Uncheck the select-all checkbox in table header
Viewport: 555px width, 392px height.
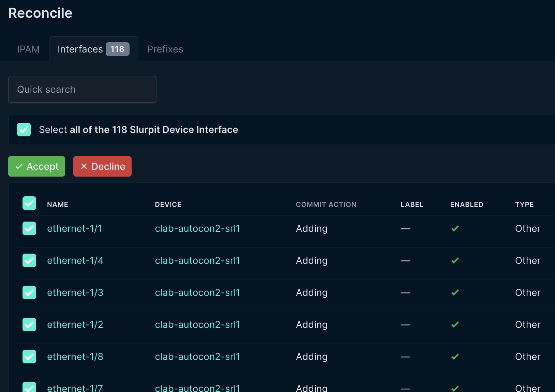(x=29, y=203)
